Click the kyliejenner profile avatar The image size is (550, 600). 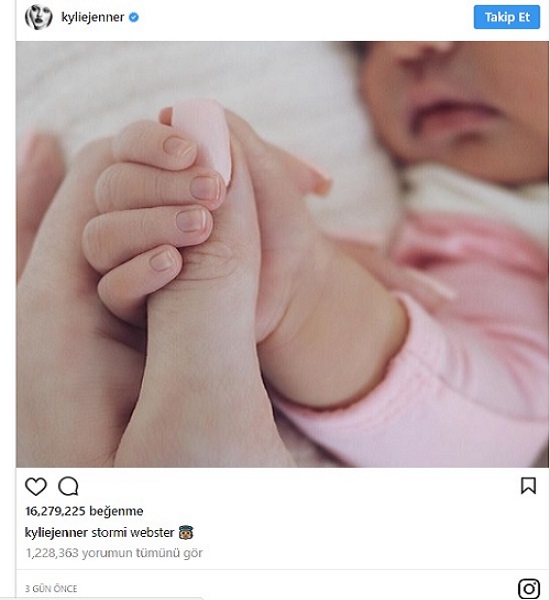pos(38,17)
